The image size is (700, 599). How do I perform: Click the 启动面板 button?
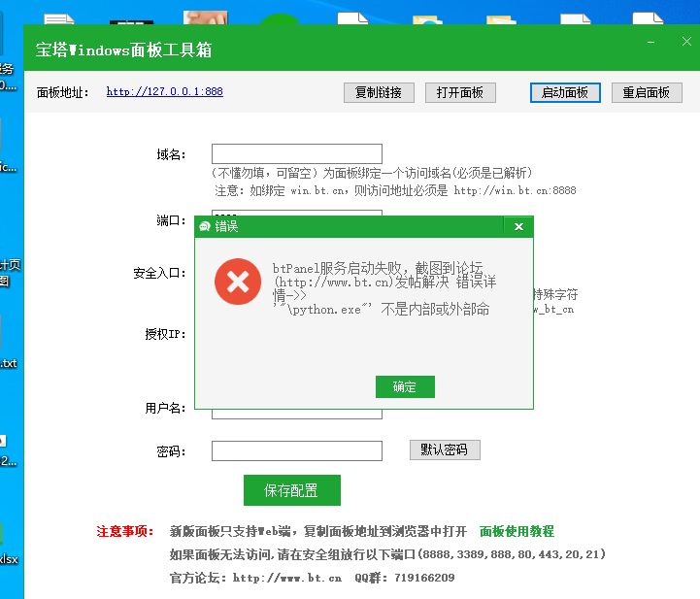(x=565, y=93)
